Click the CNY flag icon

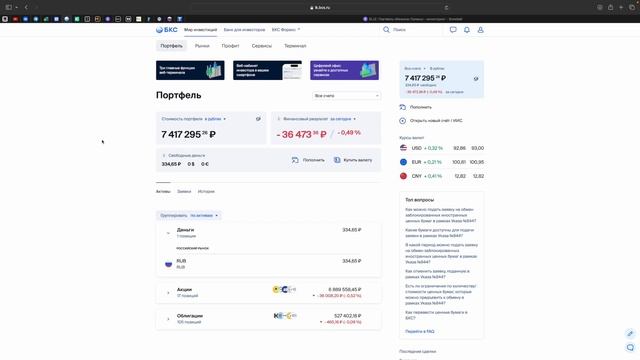tap(403, 176)
